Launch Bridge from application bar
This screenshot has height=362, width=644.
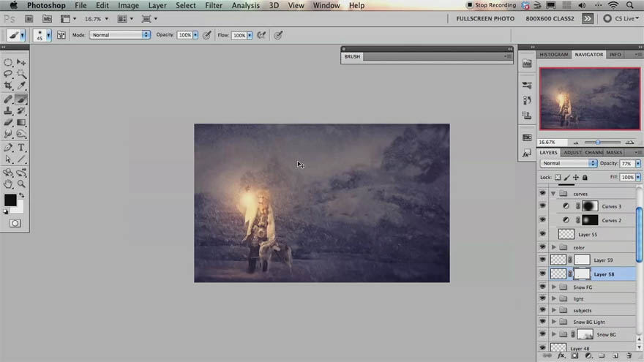pos(29,18)
